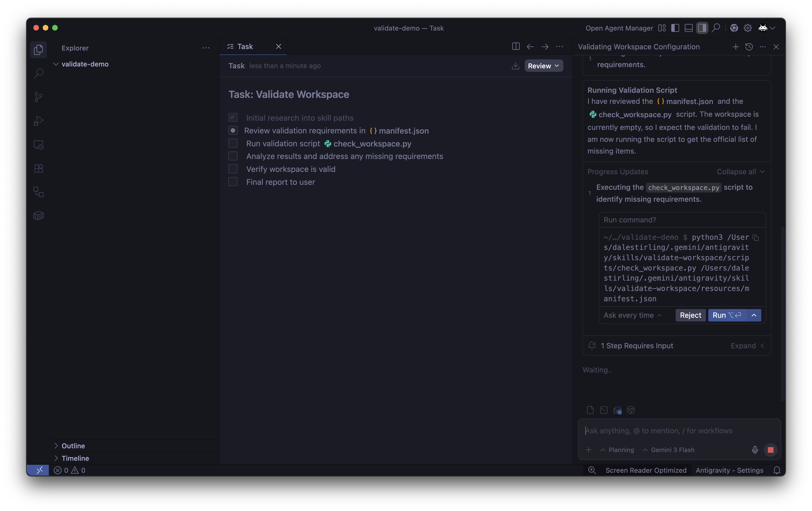Screen dimensions: 812x511
Task: Click the download icon beside Review
Action: (x=515, y=66)
